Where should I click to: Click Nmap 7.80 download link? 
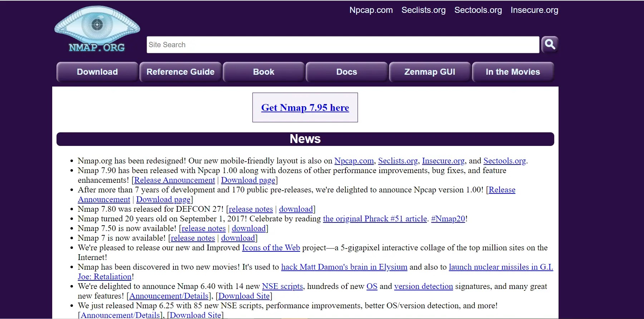296,209
